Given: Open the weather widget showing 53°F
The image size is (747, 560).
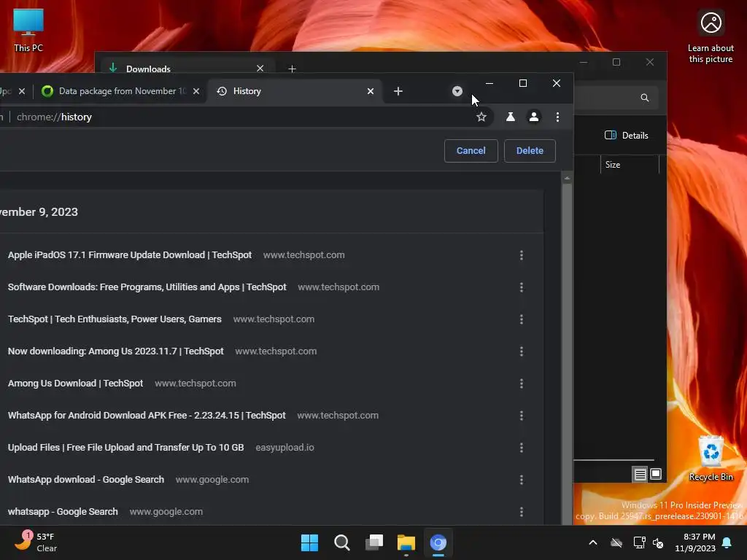Looking at the screenshot, I should [36, 542].
